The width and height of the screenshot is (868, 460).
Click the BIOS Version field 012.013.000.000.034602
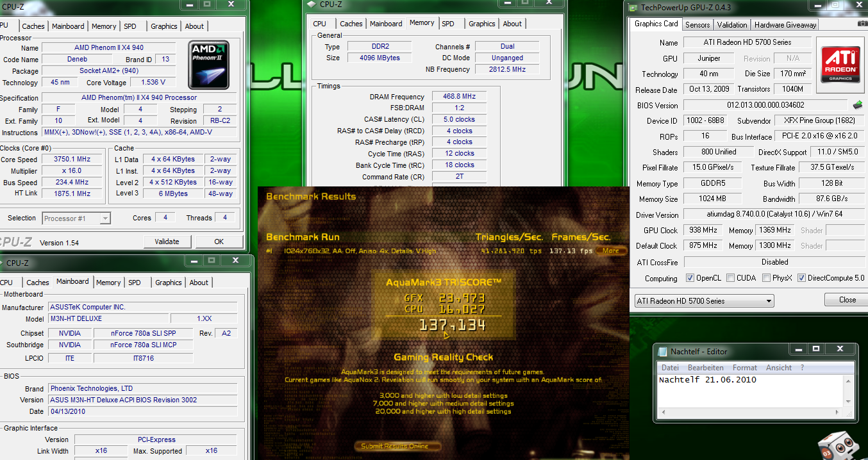pos(766,105)
